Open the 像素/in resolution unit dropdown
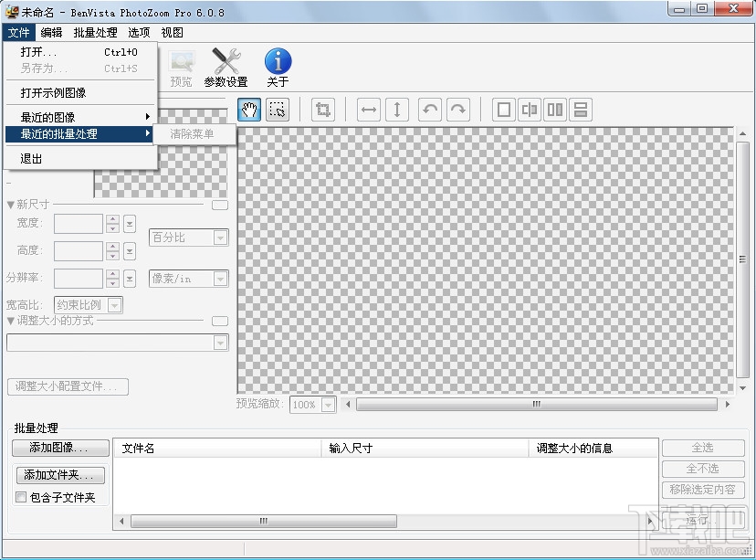Viewport: 756px width, 560px height. (x=188, y=278)
